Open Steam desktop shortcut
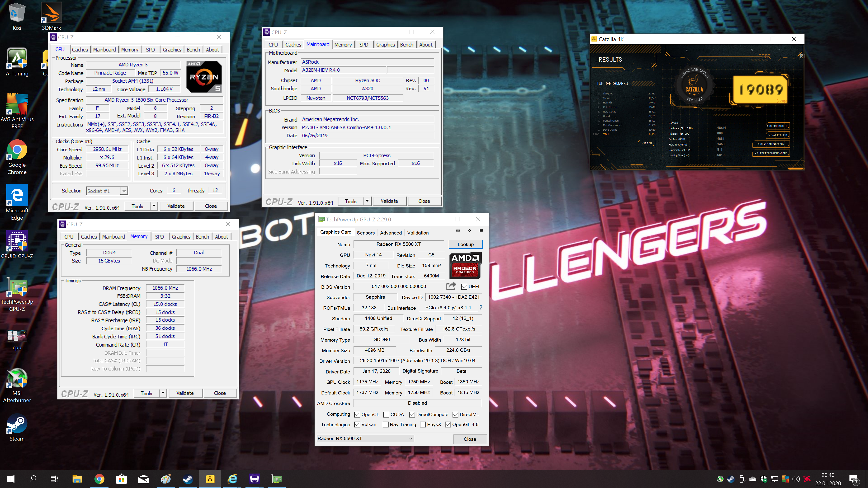The height and width of the screenshot is (488, 868). pos(17,427)
